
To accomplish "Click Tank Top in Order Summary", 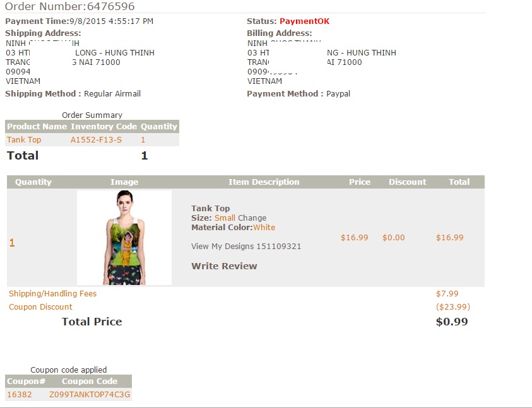I will coord(24,140).
